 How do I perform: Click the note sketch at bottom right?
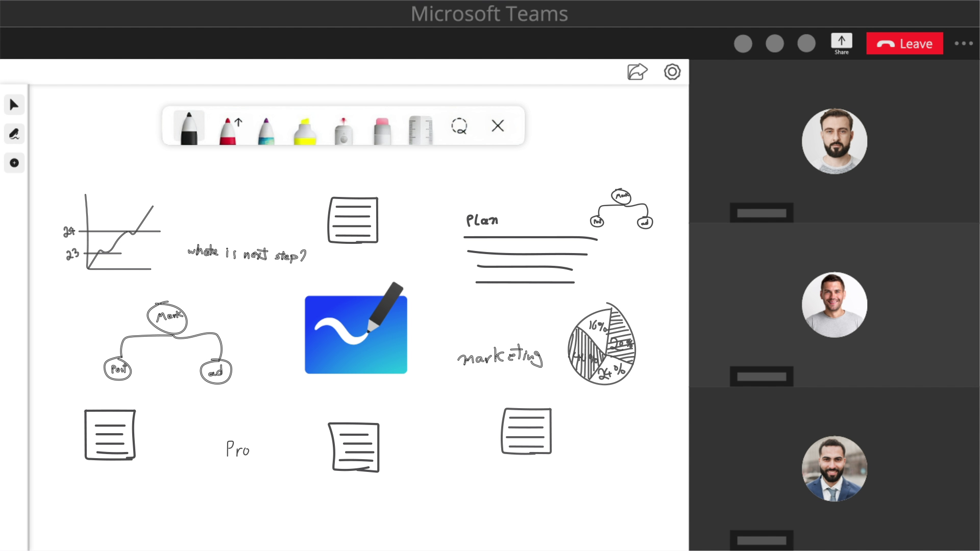[x=526, y=431]
